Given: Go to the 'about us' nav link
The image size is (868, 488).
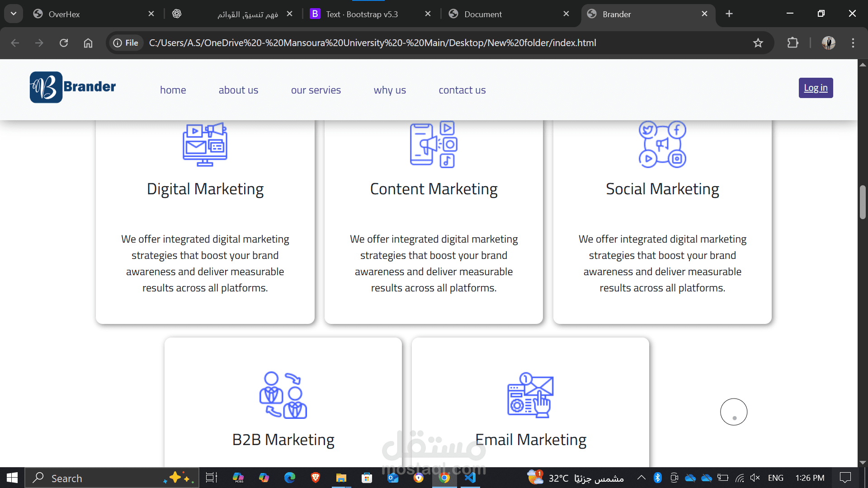Looking at the screenshot, I should coord(238,90).
